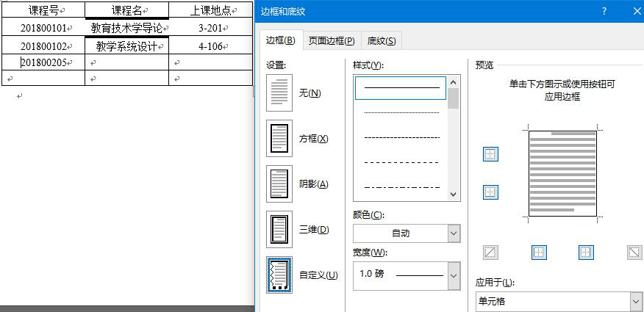This screenshot has height=312, width=644.
Task: Select the 自定义 (Custom) border setting icon
Action: pos(279,275)
